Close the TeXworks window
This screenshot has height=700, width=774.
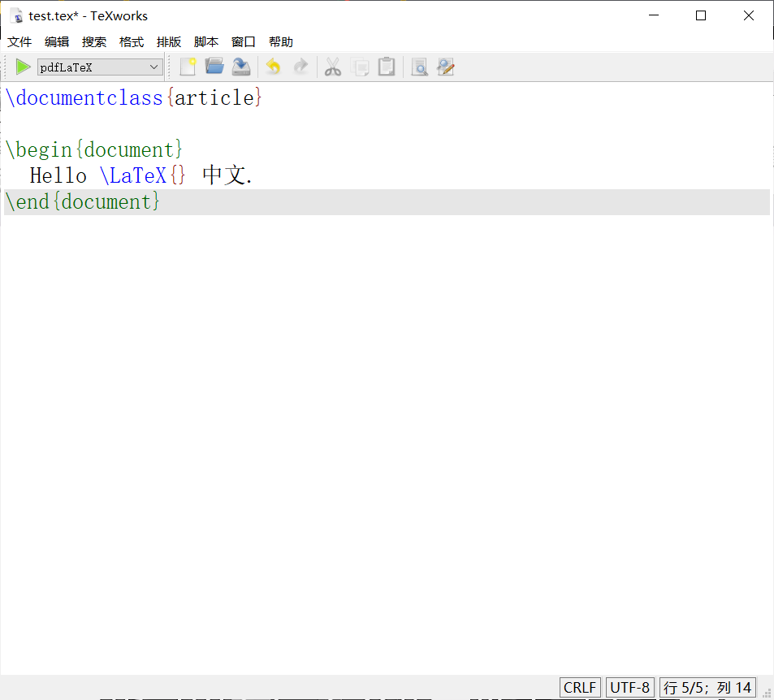point(748,15)
